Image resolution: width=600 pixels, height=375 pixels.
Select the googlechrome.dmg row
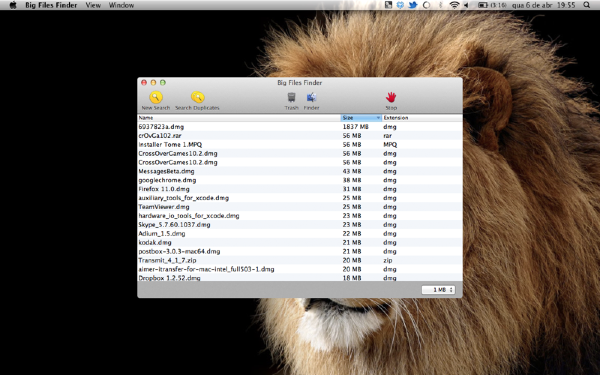point(300,180)
